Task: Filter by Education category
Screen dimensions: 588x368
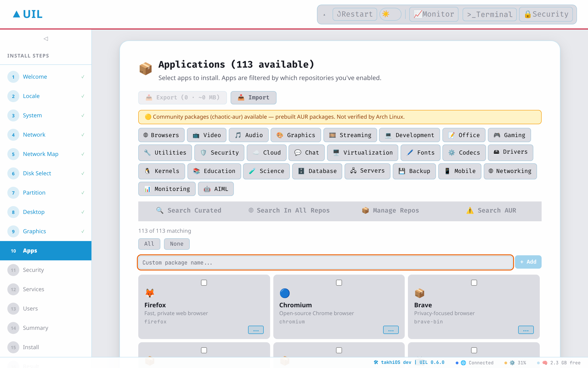Action: [x=214, y=171]
